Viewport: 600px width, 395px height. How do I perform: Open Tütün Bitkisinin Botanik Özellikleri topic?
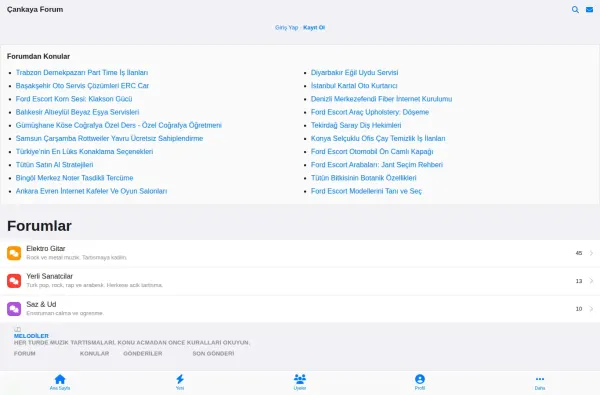(364, 178)
